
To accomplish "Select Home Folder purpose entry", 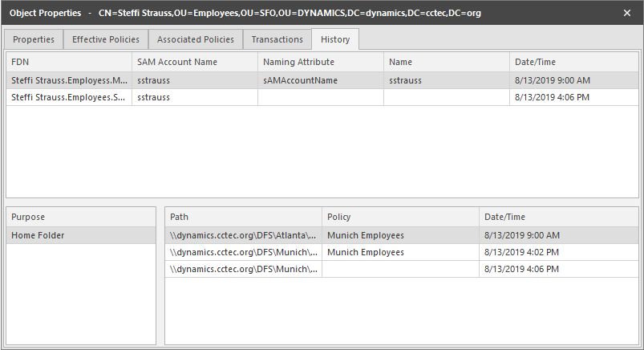I will click(80, 235).
